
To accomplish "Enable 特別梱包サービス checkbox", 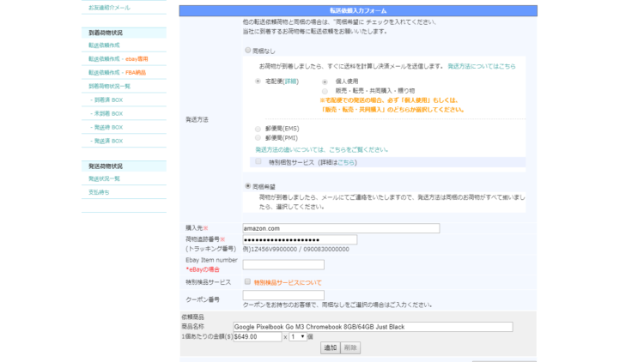I will [x=258, y=161].
